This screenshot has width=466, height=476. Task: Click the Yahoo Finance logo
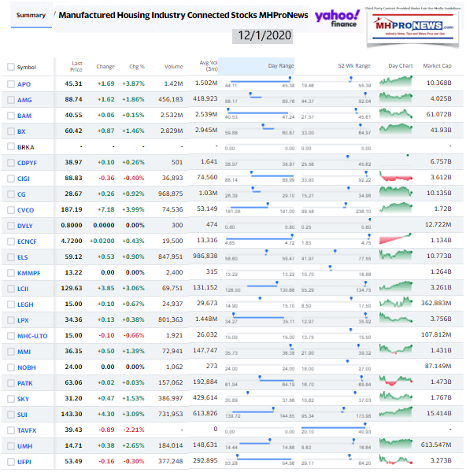pyautogui.click(x=338, y=19)
